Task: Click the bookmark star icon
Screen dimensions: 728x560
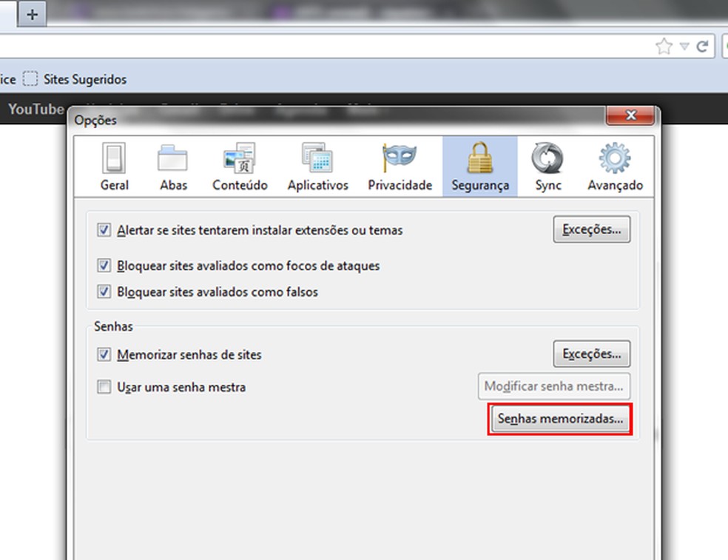Action: point(662,46)
